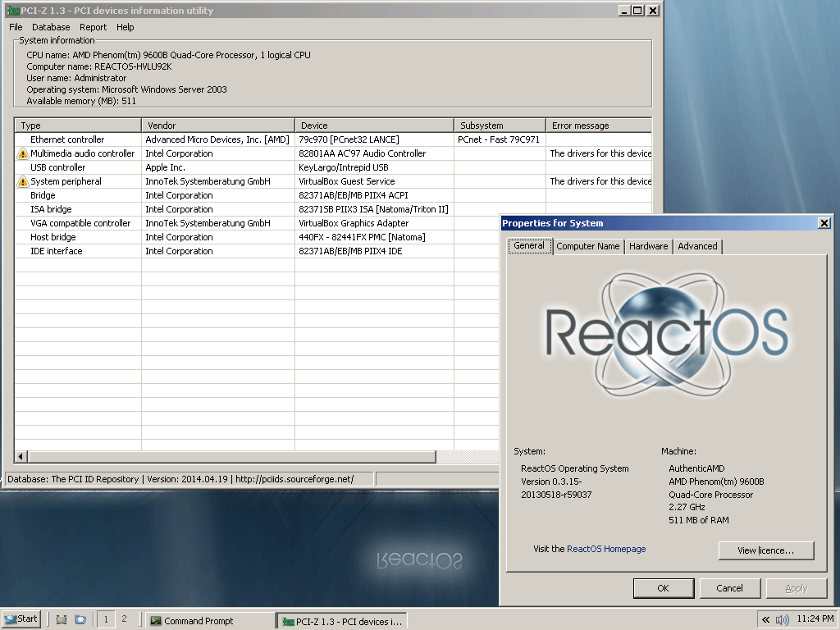Sort by the Subsystem column header
This screenshot has width=840, height=630.
500,126
